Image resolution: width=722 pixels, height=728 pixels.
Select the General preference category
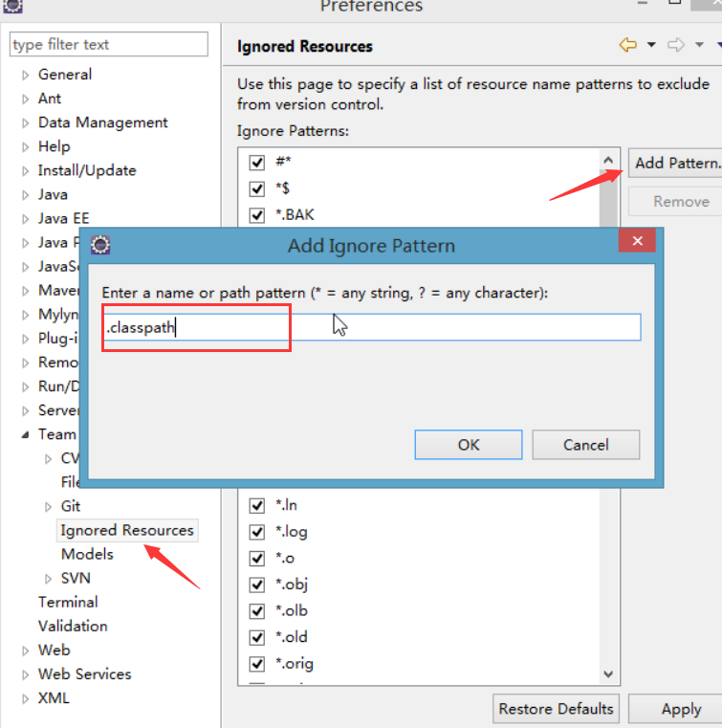click(65, 75)
